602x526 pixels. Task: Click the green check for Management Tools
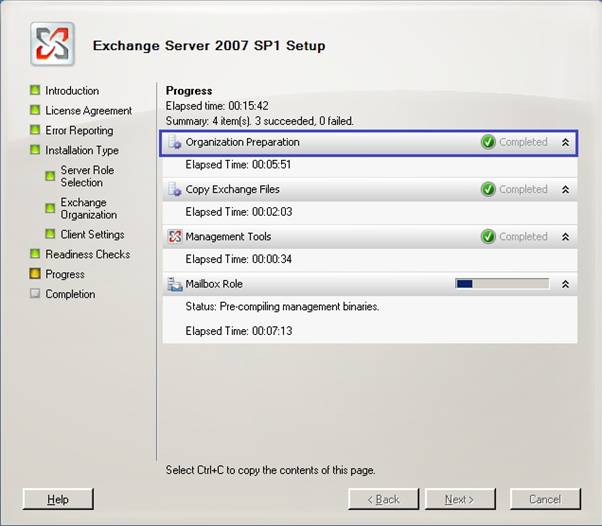click(x=488, y=237)
